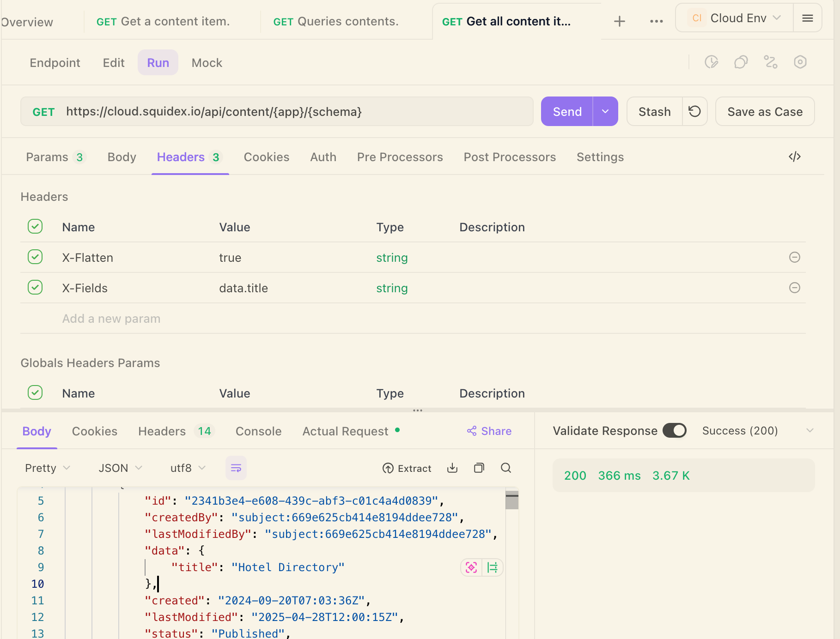840x639 pixels.
Task: Click the request URL field
Action: pos(277,111)
